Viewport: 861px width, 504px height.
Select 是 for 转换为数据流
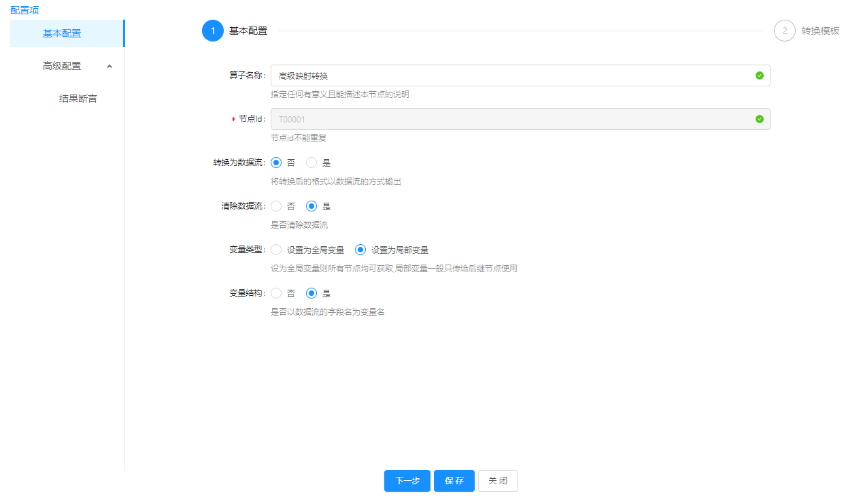click(311, 163)
